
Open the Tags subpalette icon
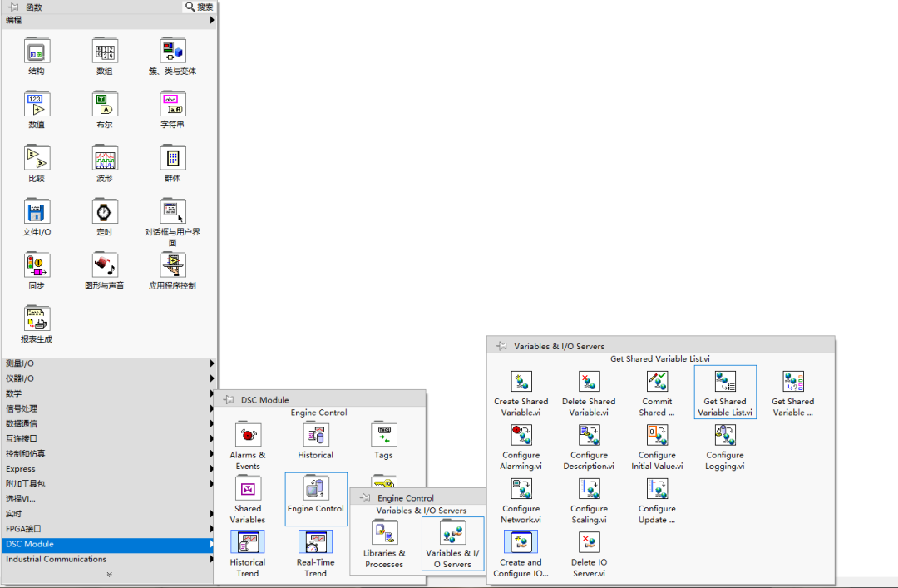(x=383, y=435)
